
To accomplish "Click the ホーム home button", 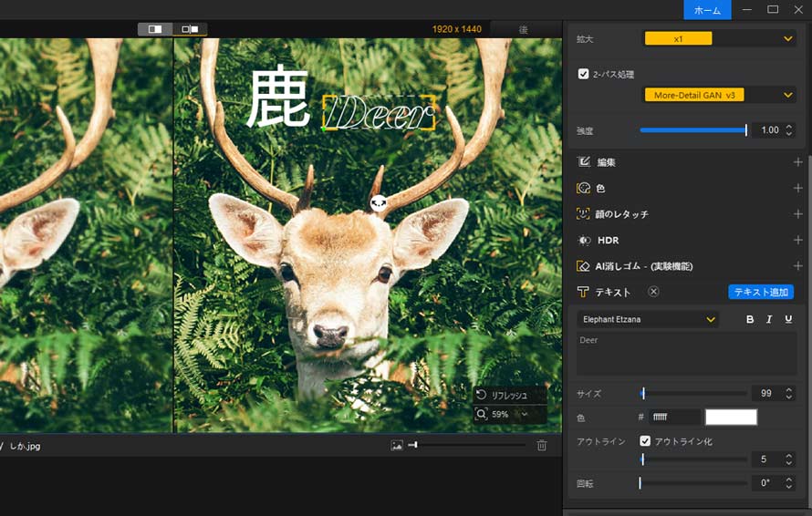I will [x=707, y=10].
